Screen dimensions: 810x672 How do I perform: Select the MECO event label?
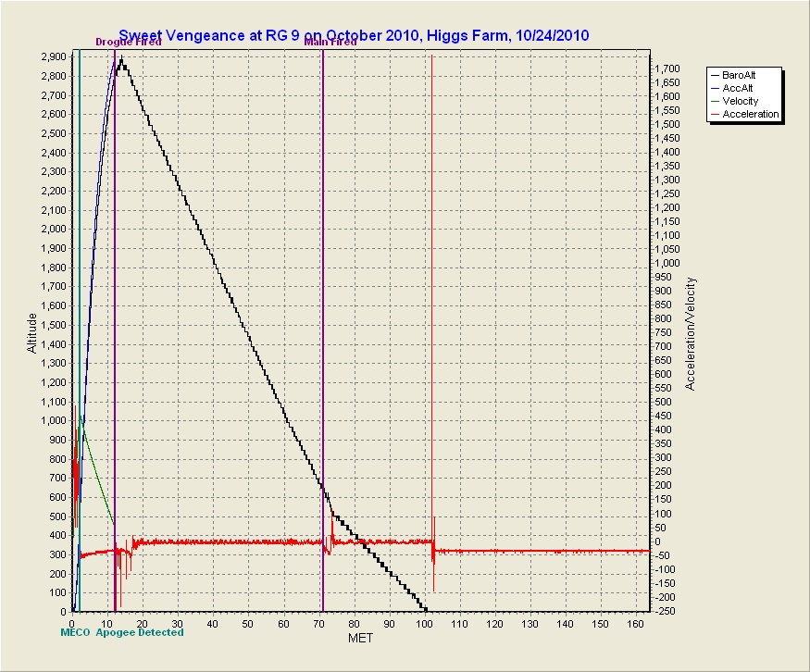75,632
